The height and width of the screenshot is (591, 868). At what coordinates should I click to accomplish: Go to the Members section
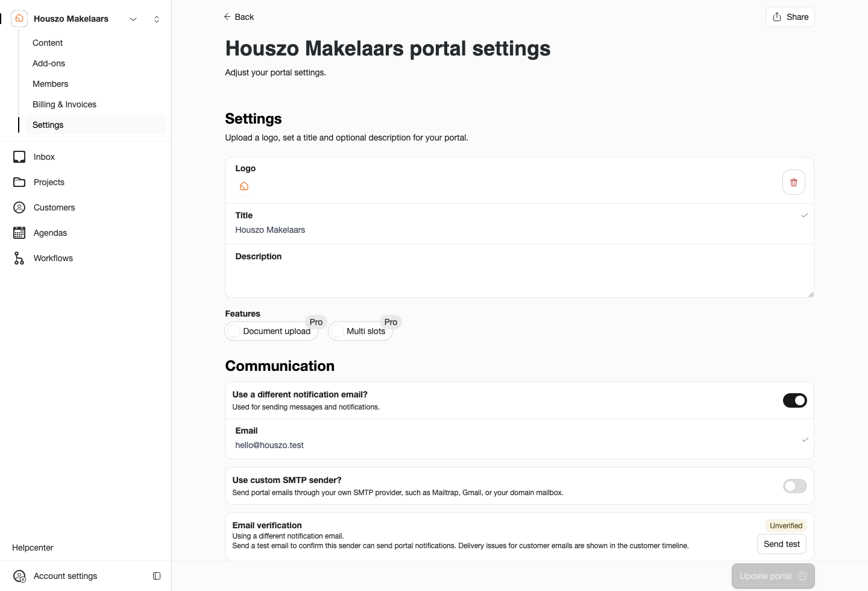coord(51,84)
